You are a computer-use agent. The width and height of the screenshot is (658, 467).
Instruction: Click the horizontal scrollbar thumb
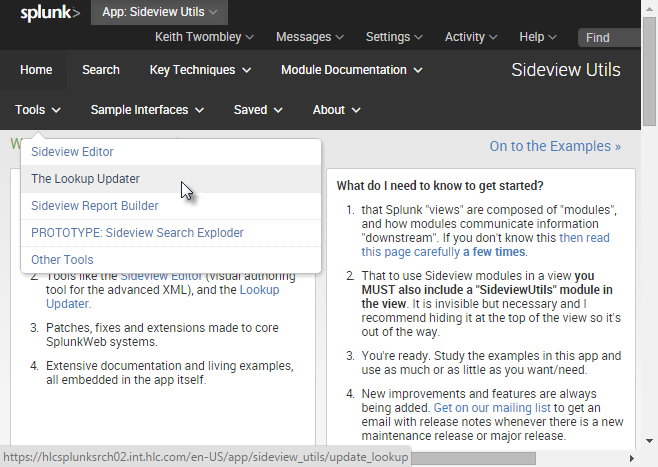pos(473,458)
